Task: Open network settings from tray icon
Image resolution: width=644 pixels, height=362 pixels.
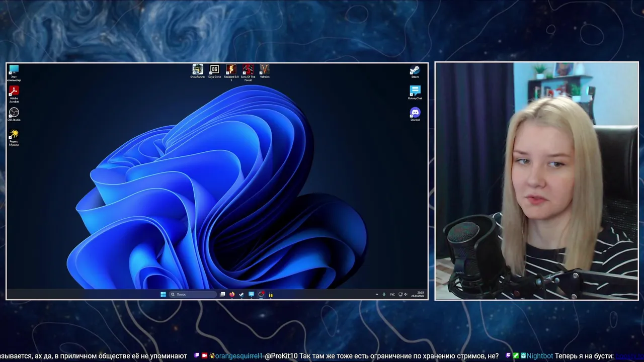Action: [x=400, y=295]
